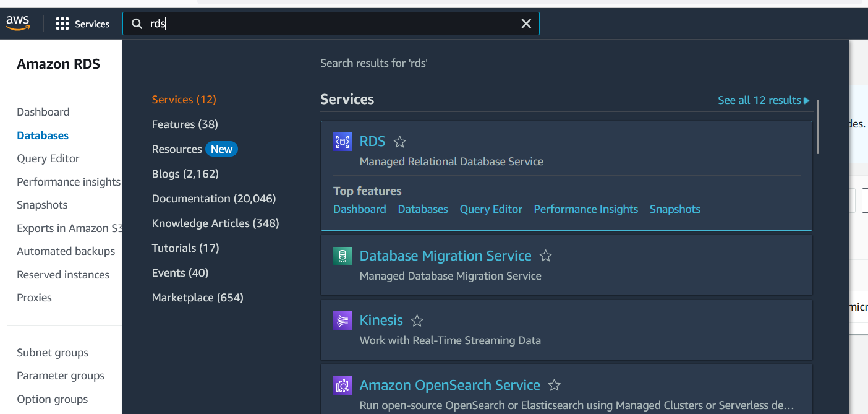Open Performance insights in the sidebar
The width and height of the screenshot is (868, 414).
[x=69, y=182]
